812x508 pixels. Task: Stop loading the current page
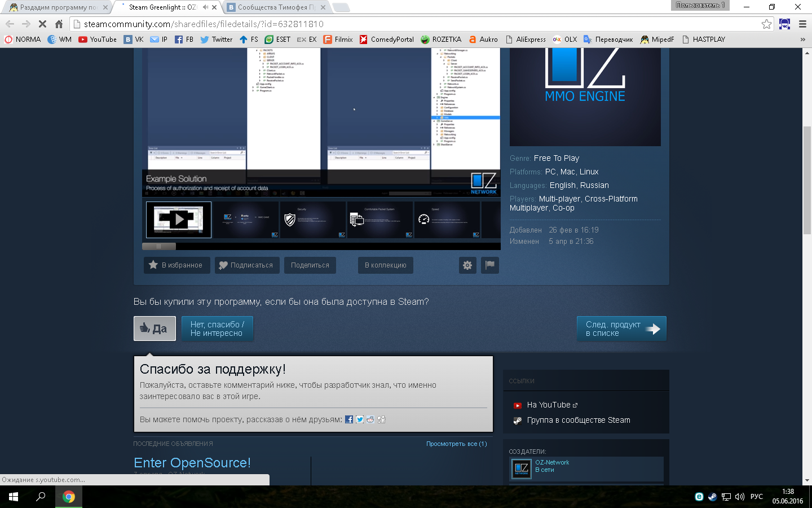click(42, 24)
